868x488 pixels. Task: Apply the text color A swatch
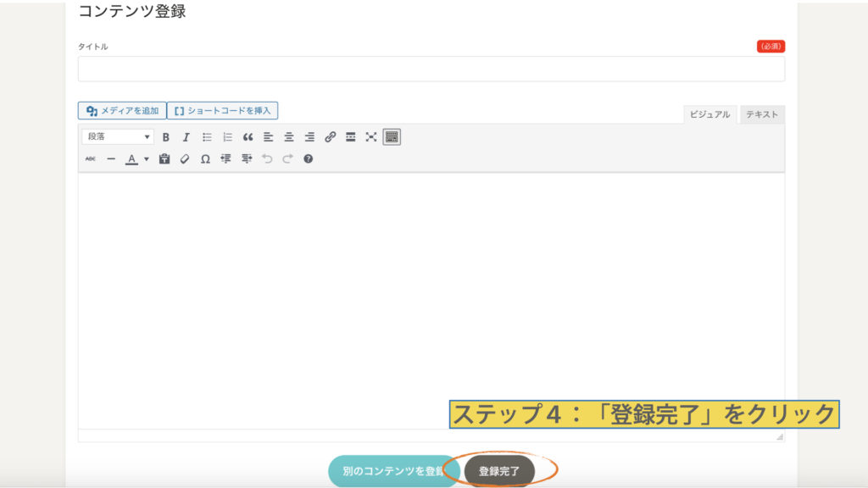(x=131, y=158)
